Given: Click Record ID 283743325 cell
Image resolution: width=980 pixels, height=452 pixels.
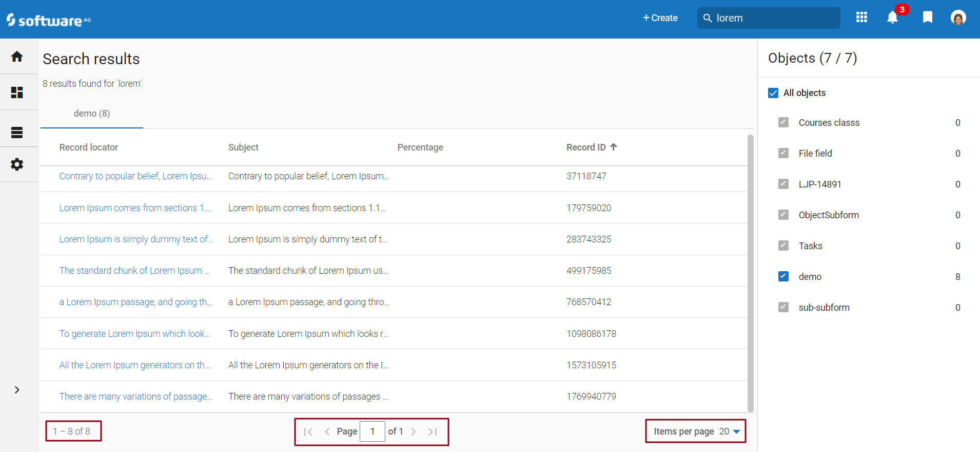Looking at the screenshot, I should (589, 239).
